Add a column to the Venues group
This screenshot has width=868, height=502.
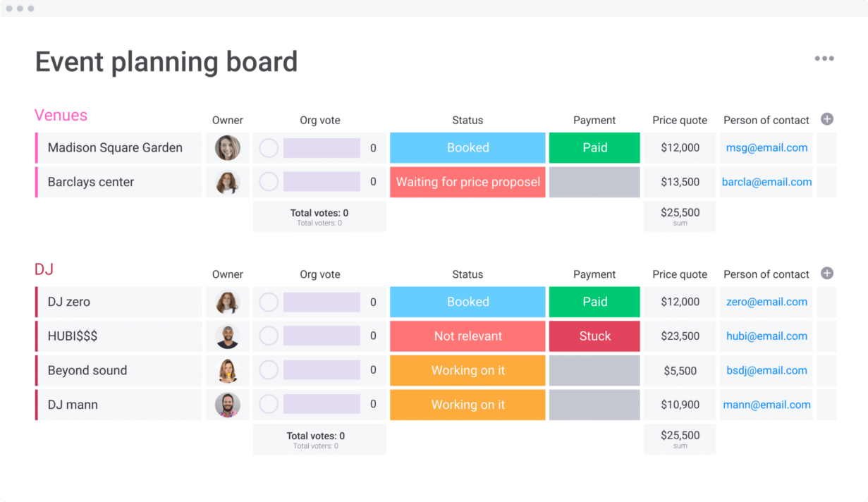click(827, 119)
